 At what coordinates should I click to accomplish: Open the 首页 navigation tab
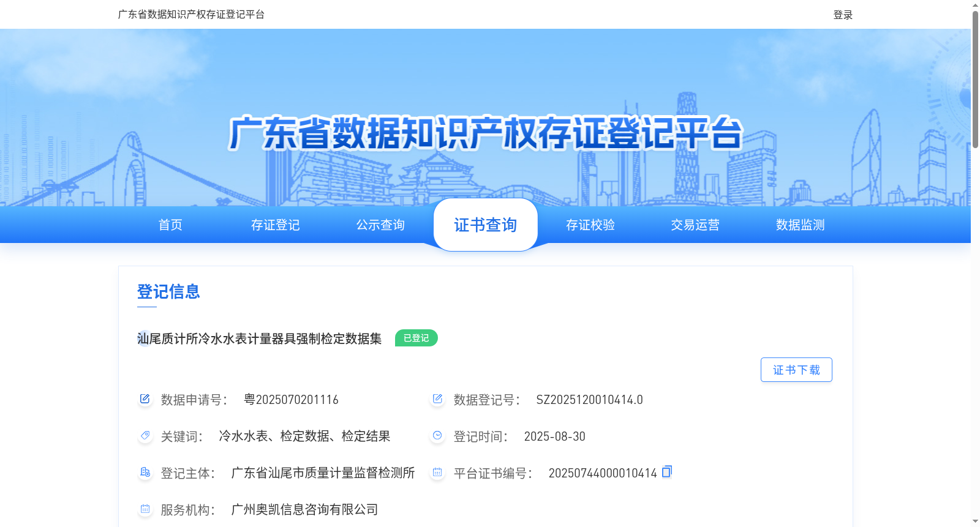[x=170, y=225]
